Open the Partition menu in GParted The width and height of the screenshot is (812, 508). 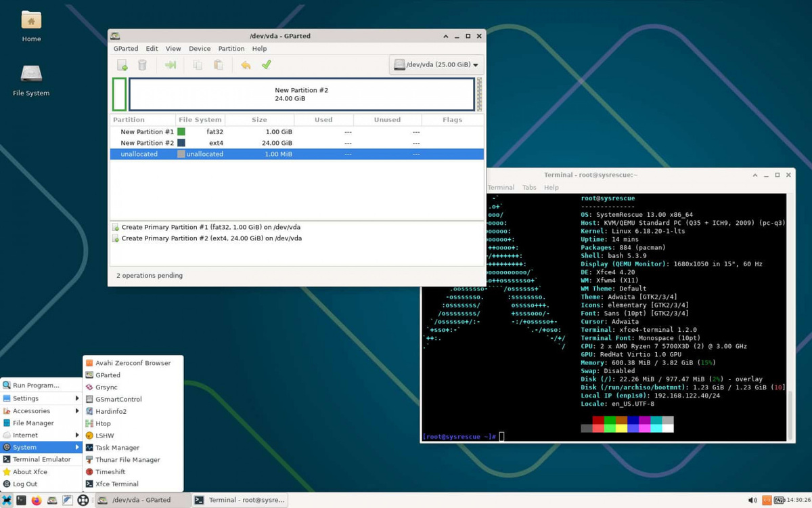pos(231,48)
